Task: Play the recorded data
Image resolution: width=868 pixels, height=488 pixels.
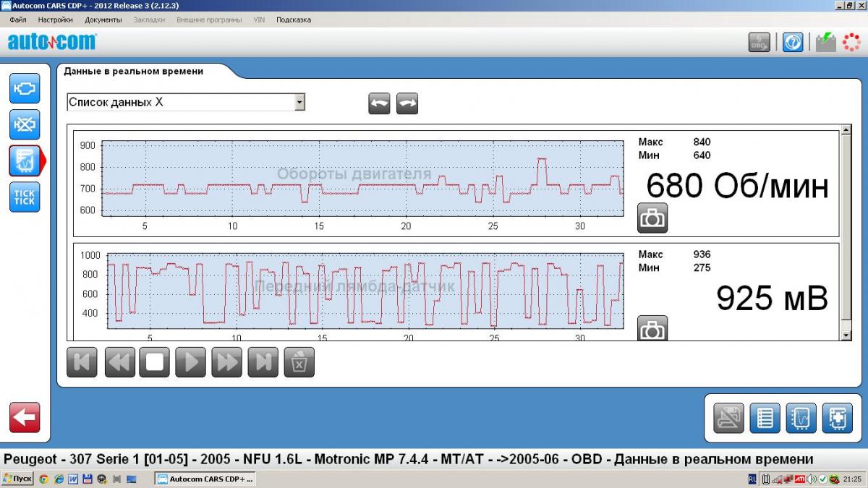Action: (190, 362)
